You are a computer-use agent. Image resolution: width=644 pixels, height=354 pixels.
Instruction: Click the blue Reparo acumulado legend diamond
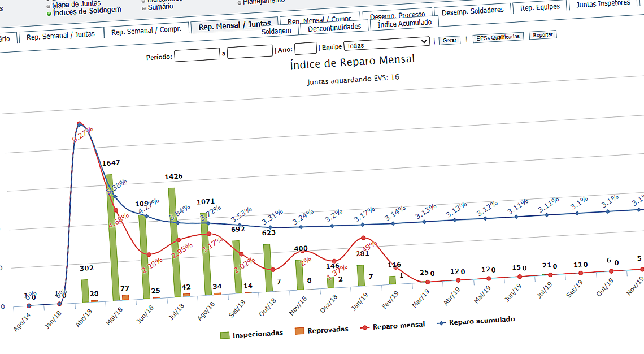click(441, 322)
